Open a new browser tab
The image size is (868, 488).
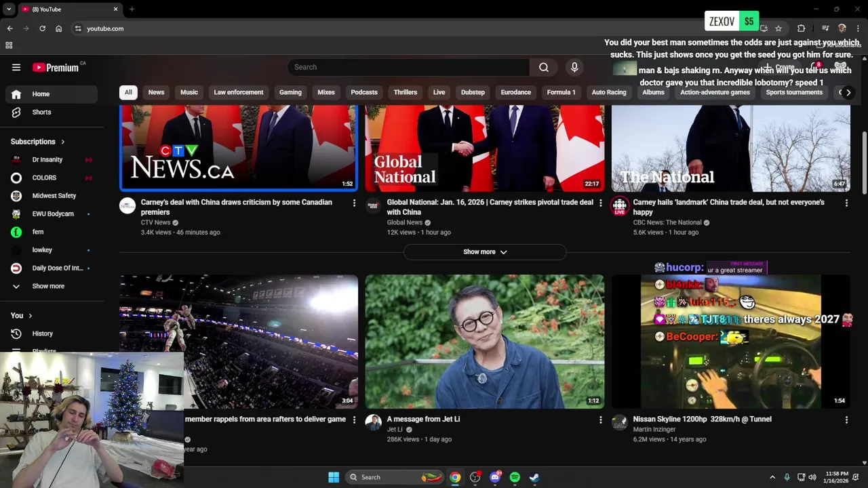[132, 9]
